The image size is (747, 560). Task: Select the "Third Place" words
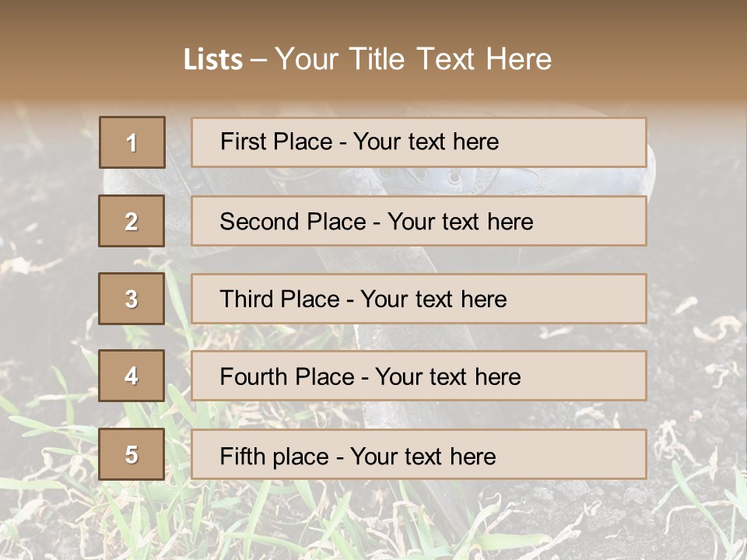click(279, 299)
